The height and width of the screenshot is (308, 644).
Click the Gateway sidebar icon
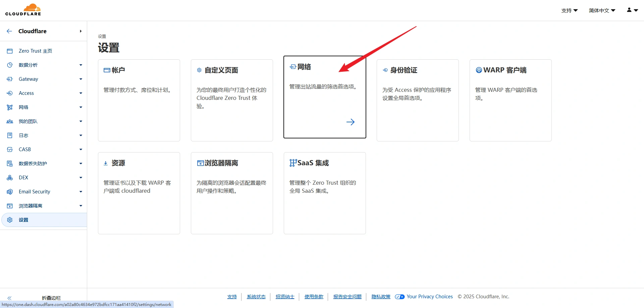[10, 79]
